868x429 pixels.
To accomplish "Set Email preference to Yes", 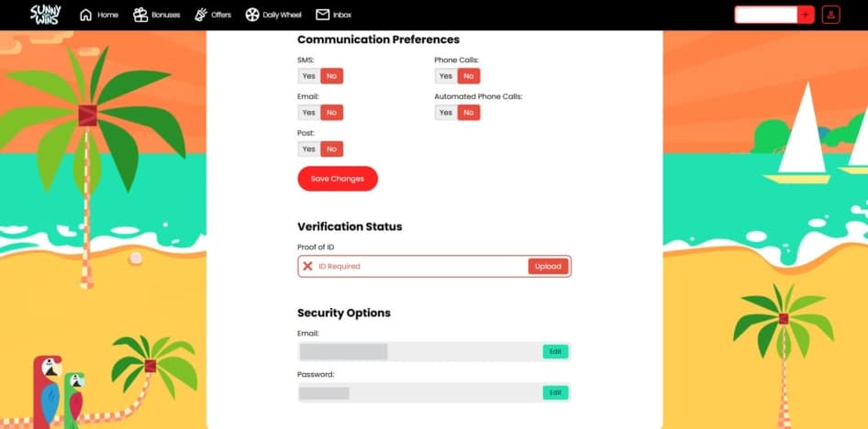I will tap(308, 113).
